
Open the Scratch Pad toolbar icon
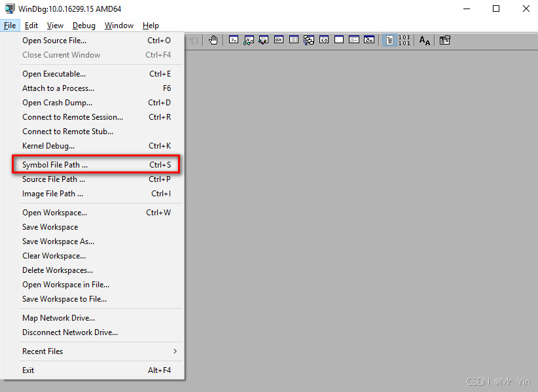339,40
